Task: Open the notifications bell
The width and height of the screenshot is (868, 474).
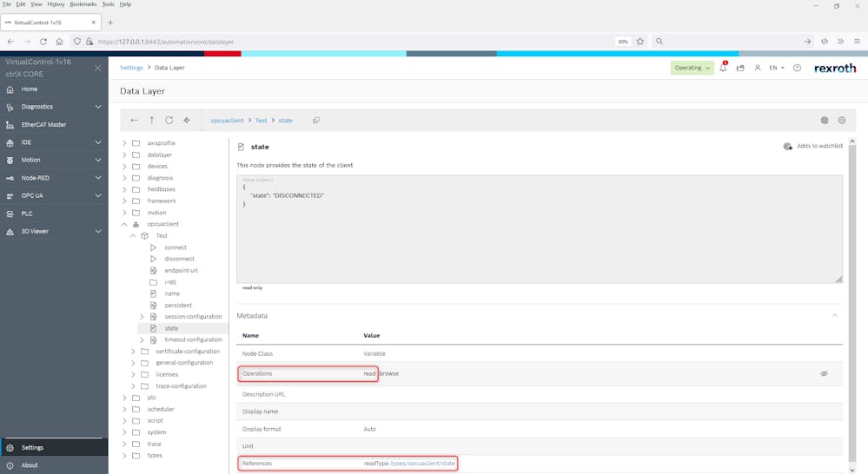Action: click(723, 68)
